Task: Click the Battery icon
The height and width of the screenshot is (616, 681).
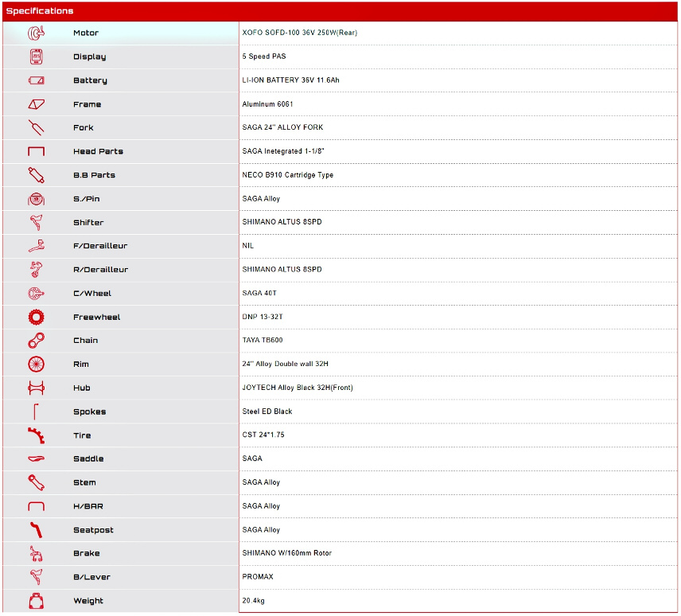Action: pos(36,80)
